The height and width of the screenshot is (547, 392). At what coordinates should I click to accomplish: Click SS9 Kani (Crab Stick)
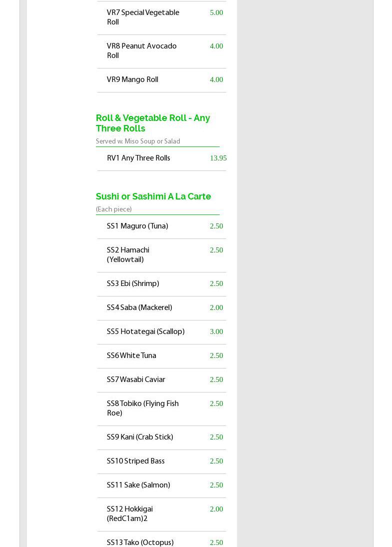(140, 437)
